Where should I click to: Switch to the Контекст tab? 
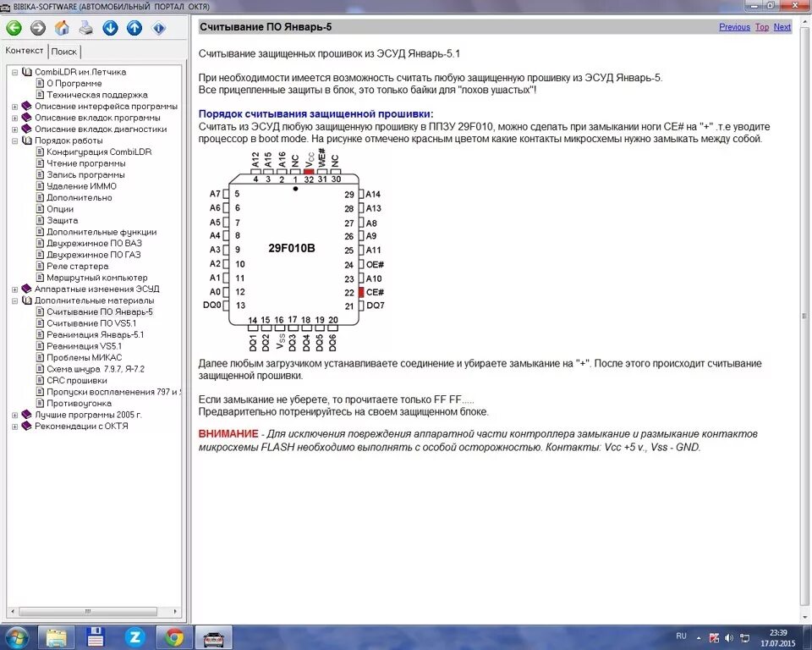click(x=24, y=50)
